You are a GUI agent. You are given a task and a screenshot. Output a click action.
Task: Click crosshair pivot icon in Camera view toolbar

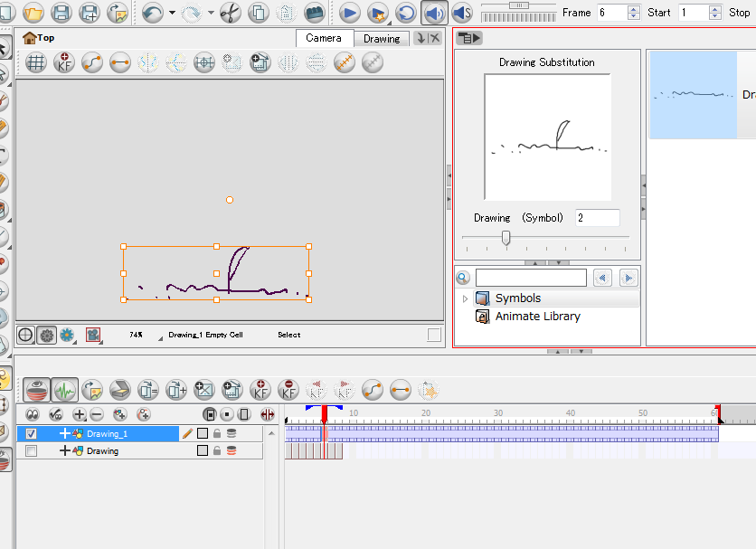204,62
